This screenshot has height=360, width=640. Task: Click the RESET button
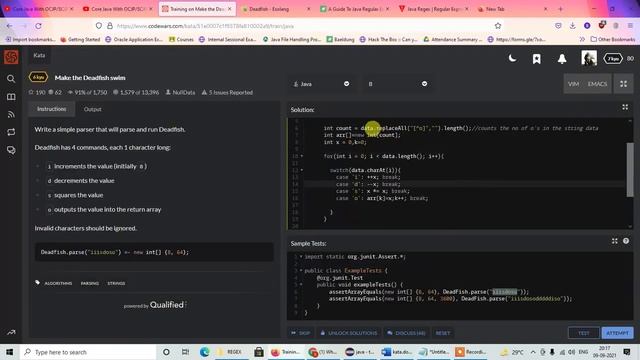click(x=443, y=333)
